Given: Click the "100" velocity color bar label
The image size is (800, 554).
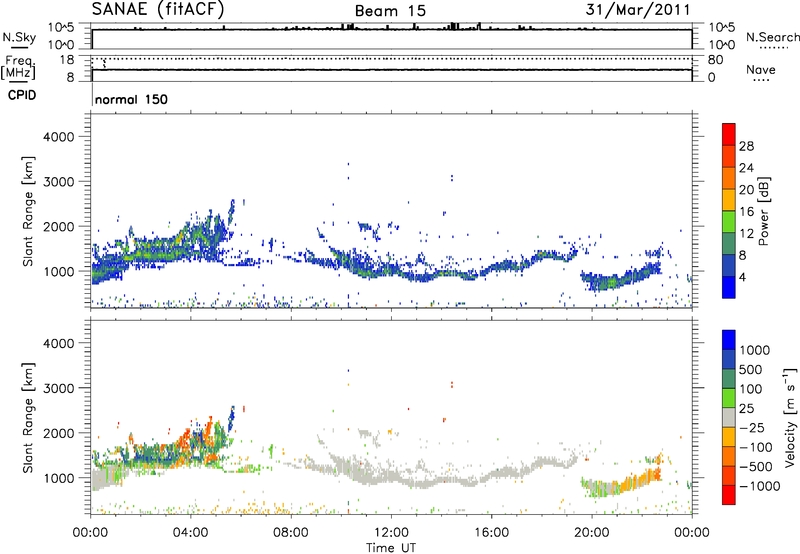Looking at the screenshot, I should pos(751,389).
